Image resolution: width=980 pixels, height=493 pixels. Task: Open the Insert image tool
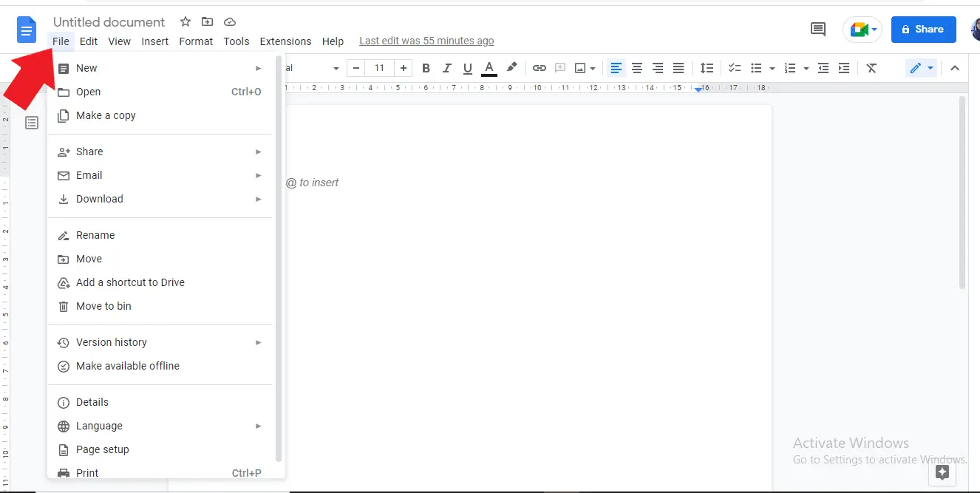click(580, 67)
